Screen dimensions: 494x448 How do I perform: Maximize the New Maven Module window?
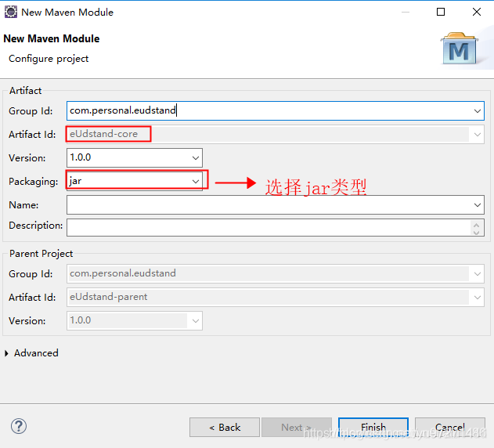click(x=441, y=12)
